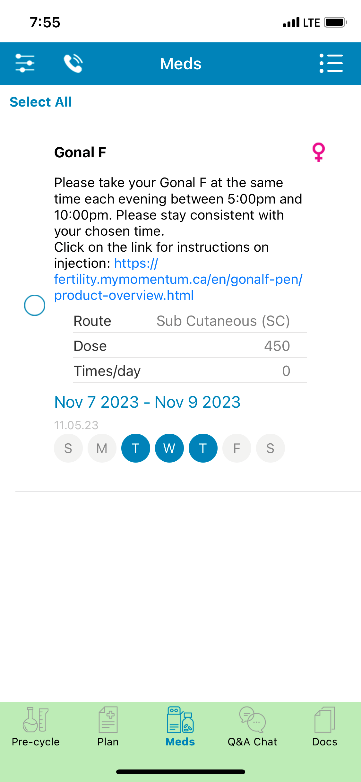
Task: Select the Gonal F radio circle
Action: 35,305
